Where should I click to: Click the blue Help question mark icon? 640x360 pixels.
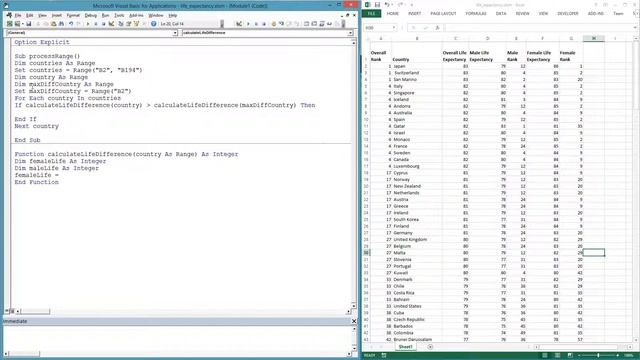click(153, 24)
